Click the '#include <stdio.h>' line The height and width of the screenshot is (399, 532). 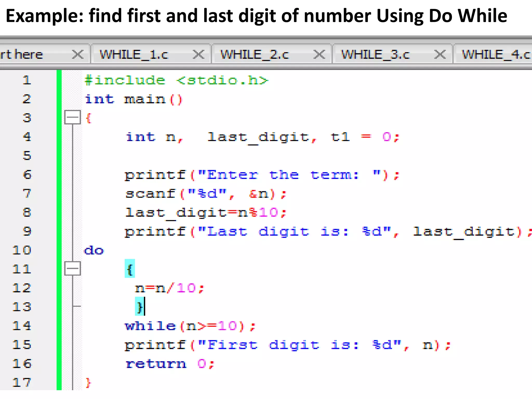(x=177, y=80)
